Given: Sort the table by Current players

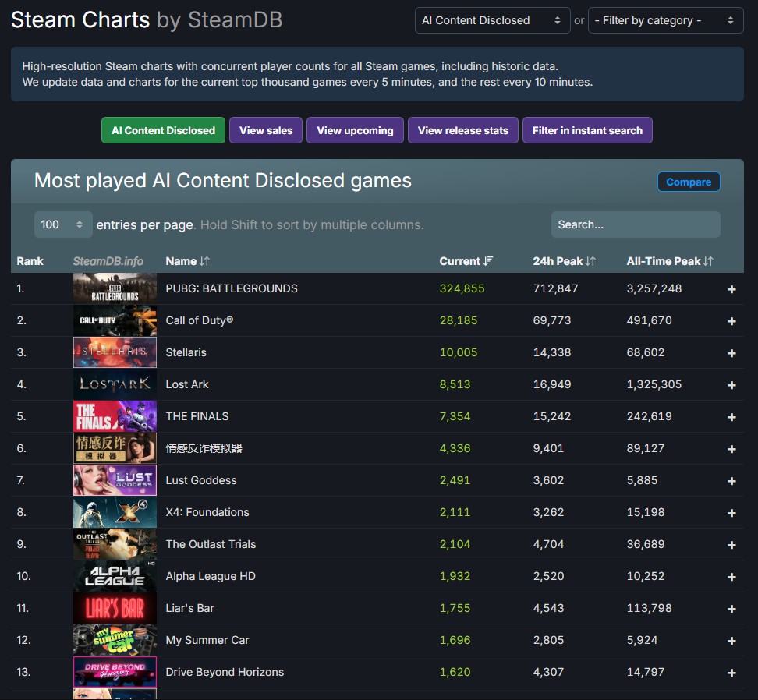Looking at the screenshot, I should tap(466, 261).
